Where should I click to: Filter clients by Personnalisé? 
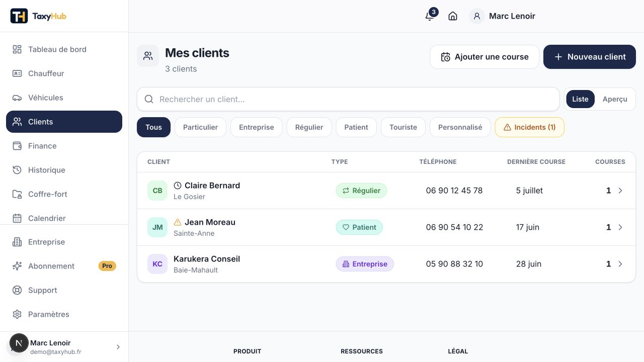click(x=460, y=127)
